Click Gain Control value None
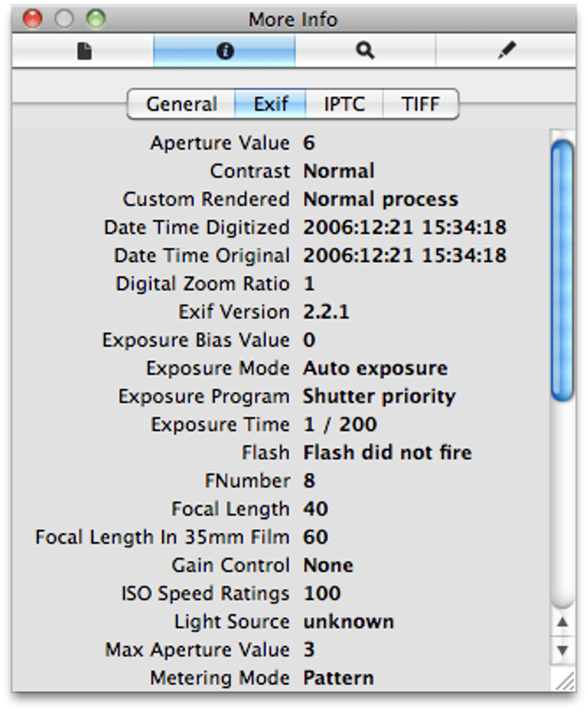The height and width of the screenshot is (711, 588). (x=328, y=565)
